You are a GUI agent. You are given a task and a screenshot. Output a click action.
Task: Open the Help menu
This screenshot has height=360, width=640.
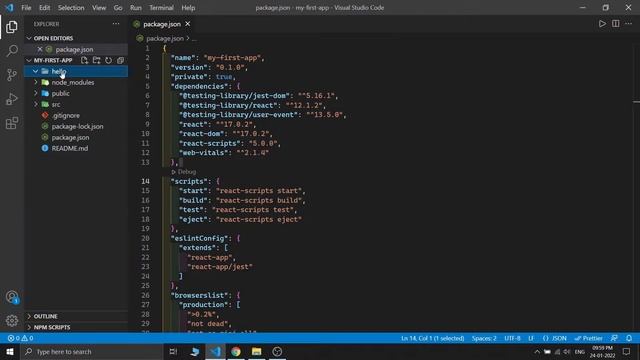click(x=188, y=8)
